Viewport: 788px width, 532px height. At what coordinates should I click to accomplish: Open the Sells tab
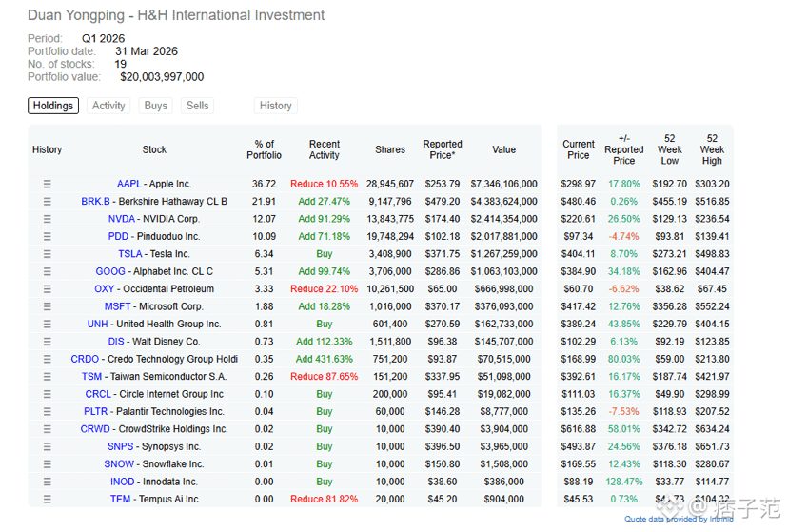(x=198, y=106)
